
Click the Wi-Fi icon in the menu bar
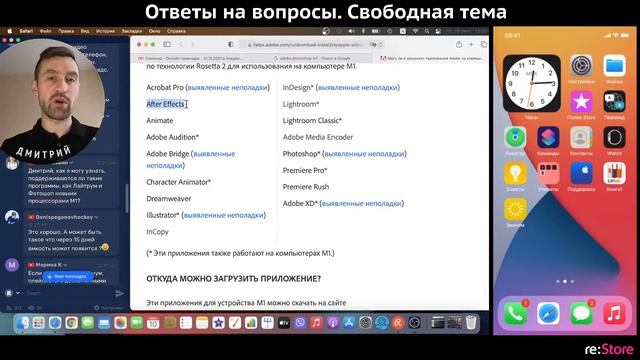[x=416, y=31]
